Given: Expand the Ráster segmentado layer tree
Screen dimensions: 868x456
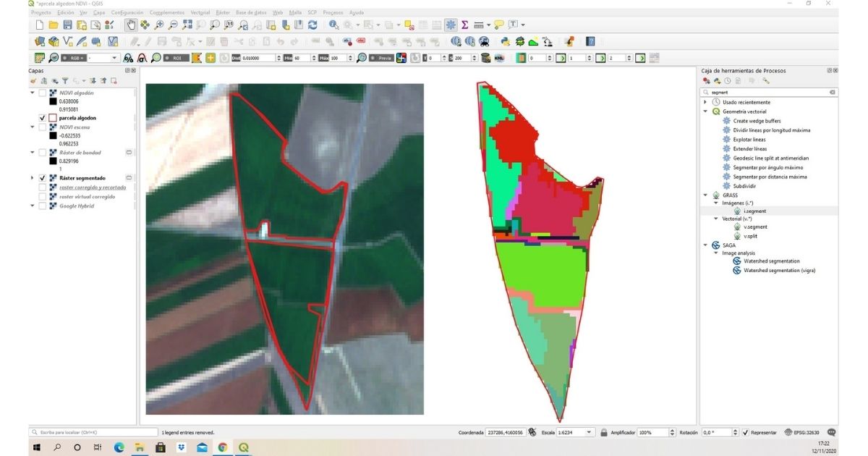Looking at the screenshot, I should 32,178.
